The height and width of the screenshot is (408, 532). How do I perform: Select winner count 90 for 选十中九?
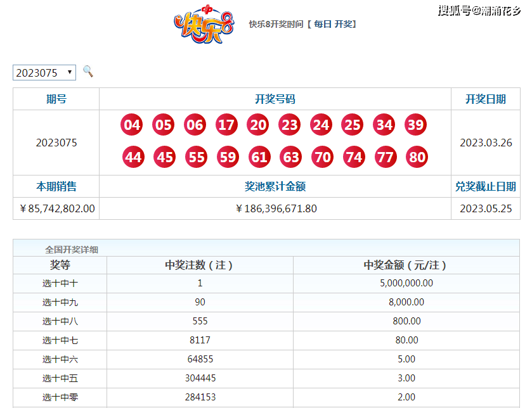pos(200,302)
